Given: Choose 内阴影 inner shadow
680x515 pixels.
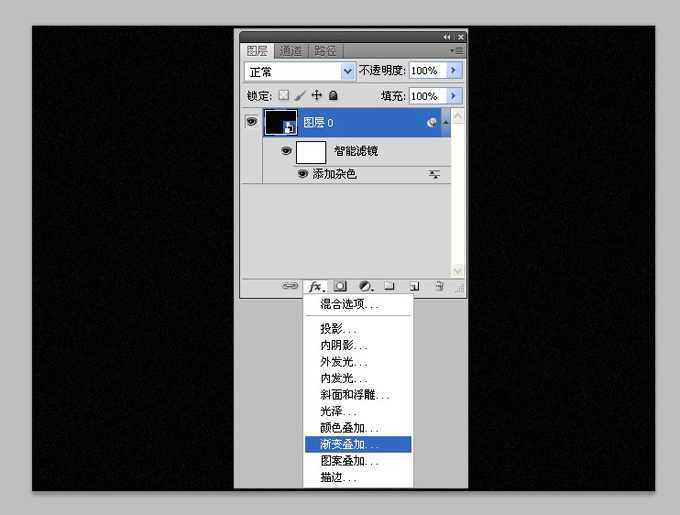Looking at the screenshot, I should click(358, 346).
